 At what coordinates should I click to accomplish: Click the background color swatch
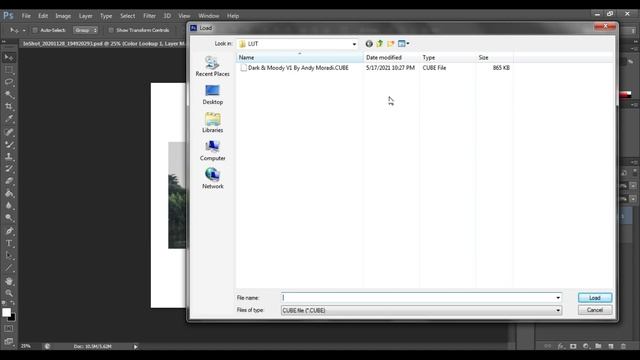click(x=12, y=318)
